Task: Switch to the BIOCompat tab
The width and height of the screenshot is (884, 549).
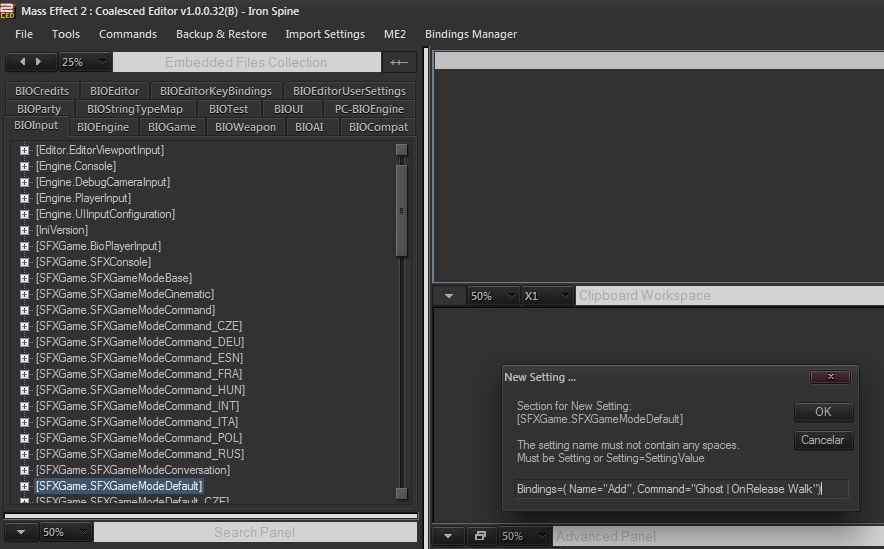Action: (x=378, y=127)
